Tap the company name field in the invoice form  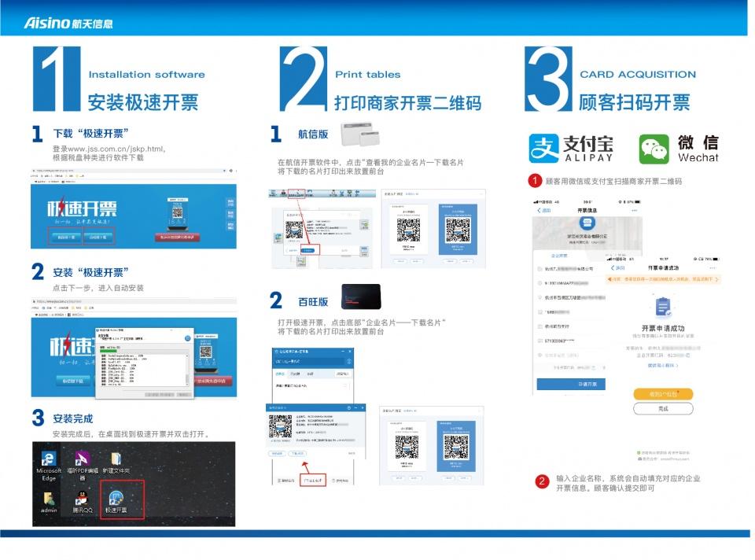point(571,269)
